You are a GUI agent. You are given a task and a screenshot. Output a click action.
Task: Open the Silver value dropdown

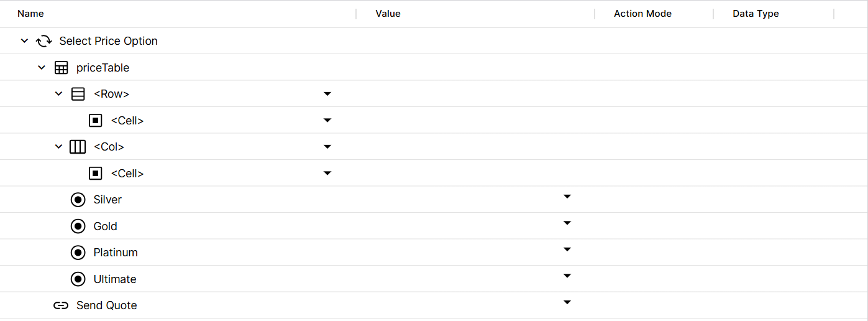[x=567, y=197]
